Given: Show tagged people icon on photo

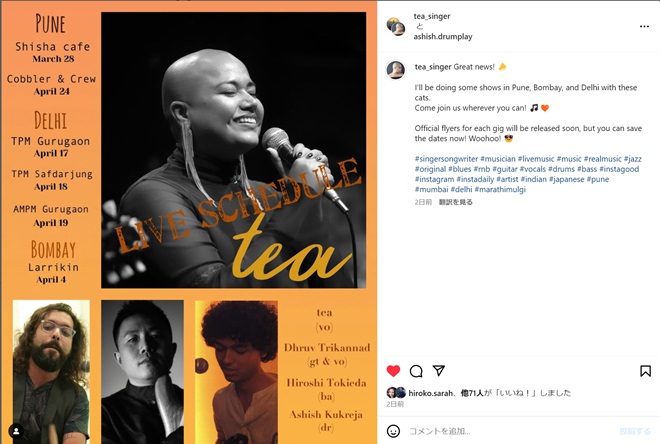Looking at the screenshot, I should [x=16, y=431].
